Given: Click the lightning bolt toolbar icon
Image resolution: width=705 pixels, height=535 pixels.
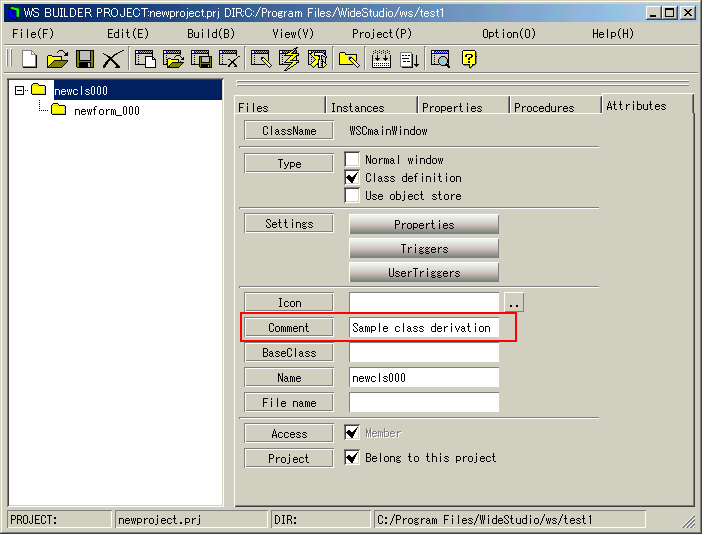Looking at the screenshot, I should tap(289, 59).
